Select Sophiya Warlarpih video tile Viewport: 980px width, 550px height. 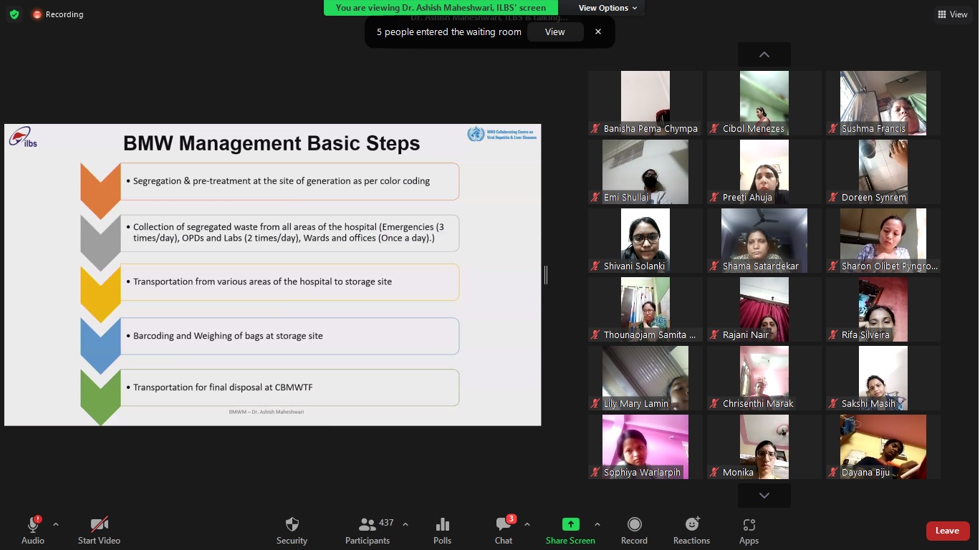click(x=645, y=447)
